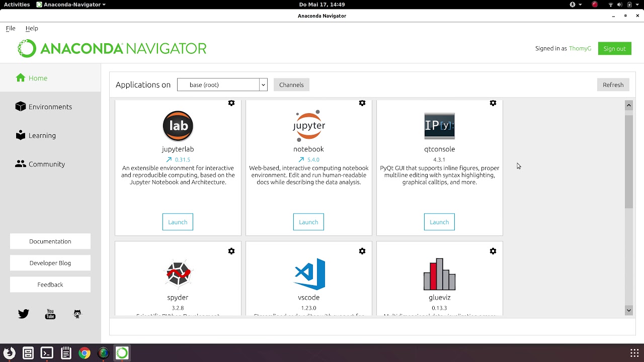Open Anaconda Twitter page icon

(24, 314)
